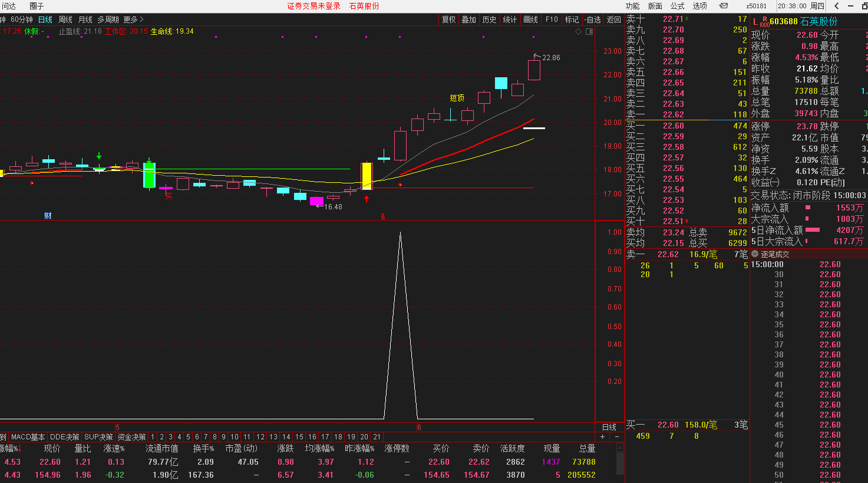Expand the 逐笔成交 section arrow icon
The height and width of the screenshot is (483, 868).
point(755,254)
